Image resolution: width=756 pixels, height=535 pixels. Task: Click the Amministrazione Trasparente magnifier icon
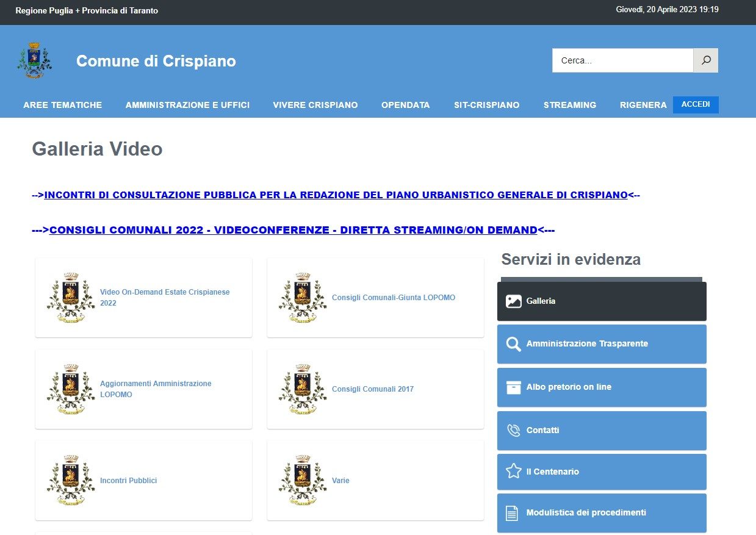point(514,344)
